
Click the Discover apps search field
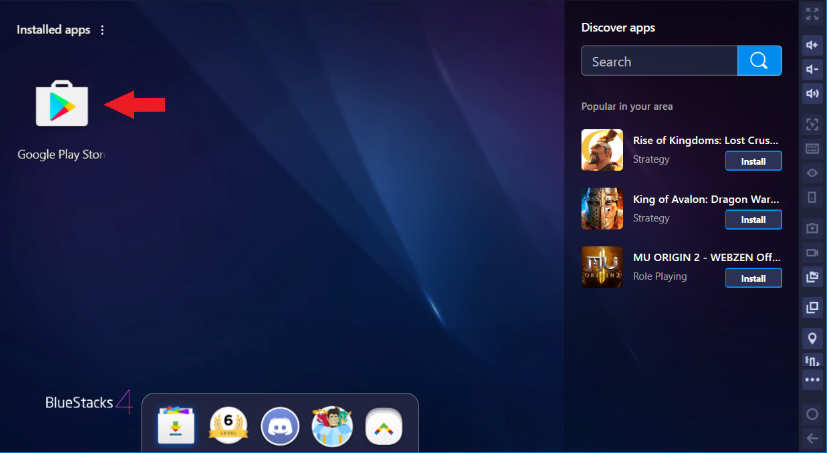[659, 61]
